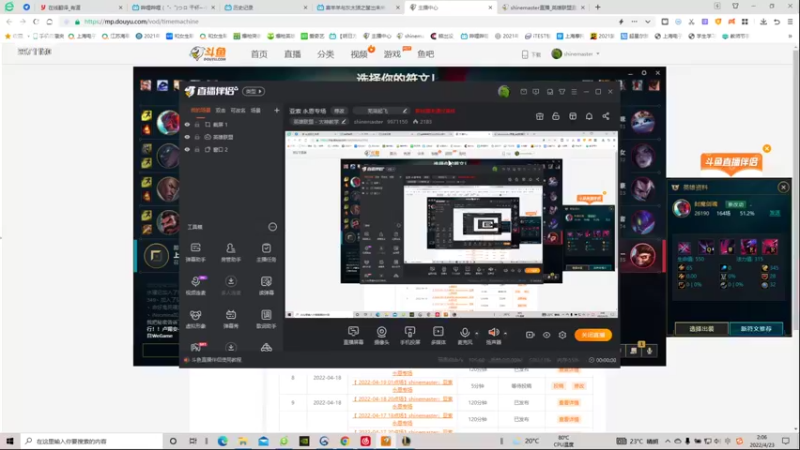Toggle the lock on the 窗口 2 source
800x450 pixels.
click(197, 149)
